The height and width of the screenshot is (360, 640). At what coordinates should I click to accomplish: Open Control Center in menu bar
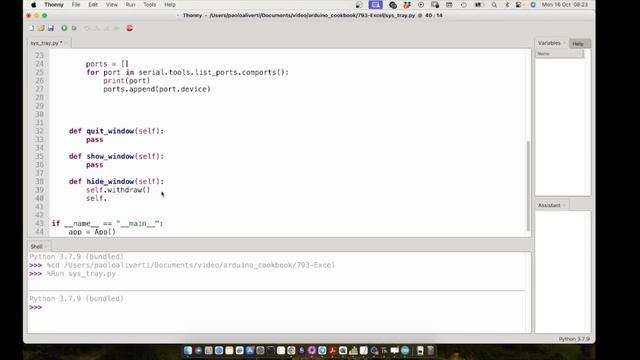click(x=518, y=5)
